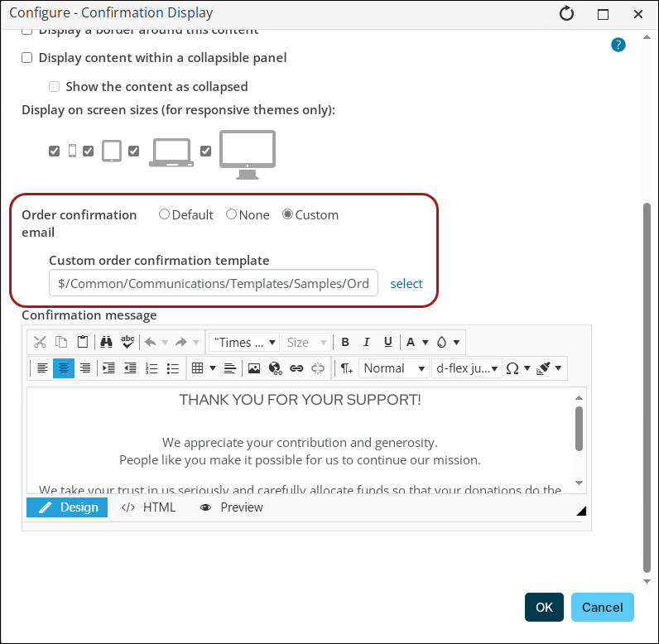Click the Insert Table grid icon
The width and height of the screenshot is (659, 644).
click(x=198, y=368)
